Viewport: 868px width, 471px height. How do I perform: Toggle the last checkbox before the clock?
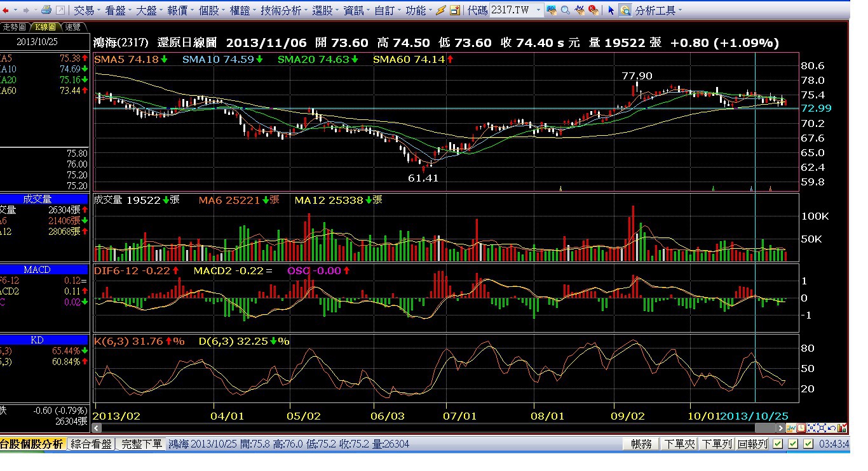point(808,444)
